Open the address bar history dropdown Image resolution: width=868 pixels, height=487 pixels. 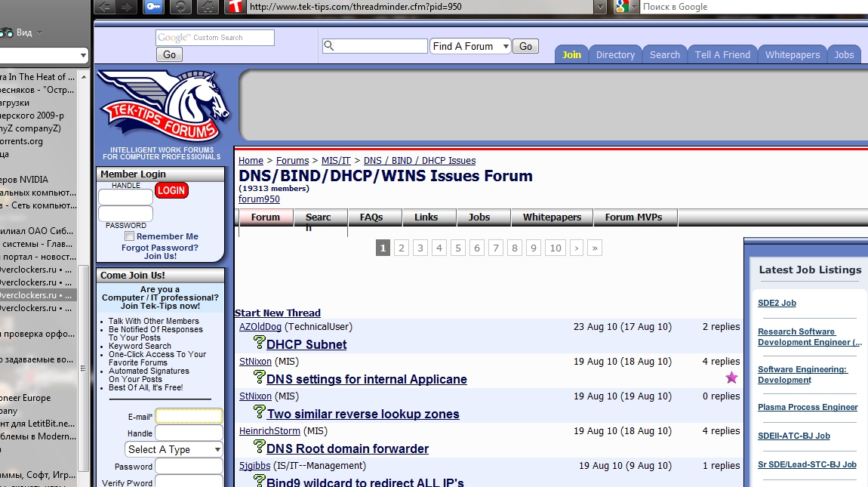click(599, 7)
